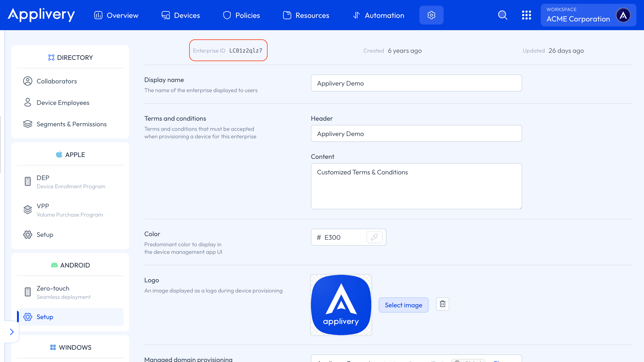
Task: Go to the Overview tab
Action: [x=116, y=15]
